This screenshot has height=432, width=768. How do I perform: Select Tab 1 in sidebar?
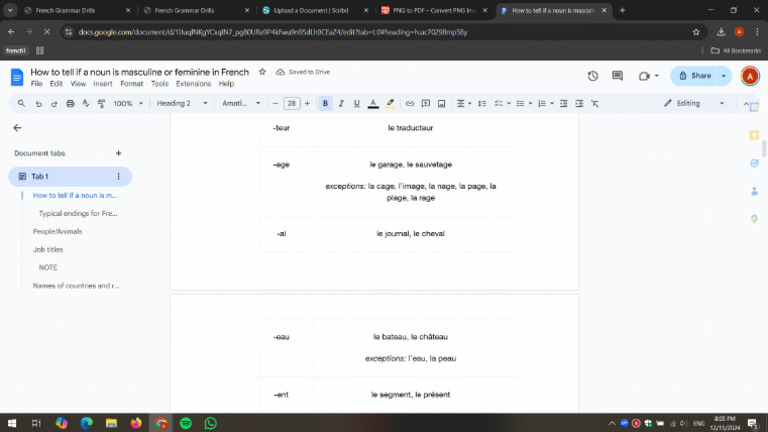click(x=70, y=176)
